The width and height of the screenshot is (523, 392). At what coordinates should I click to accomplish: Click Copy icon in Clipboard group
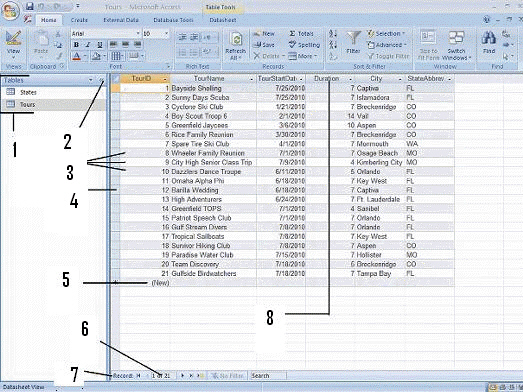coord(58,45)
